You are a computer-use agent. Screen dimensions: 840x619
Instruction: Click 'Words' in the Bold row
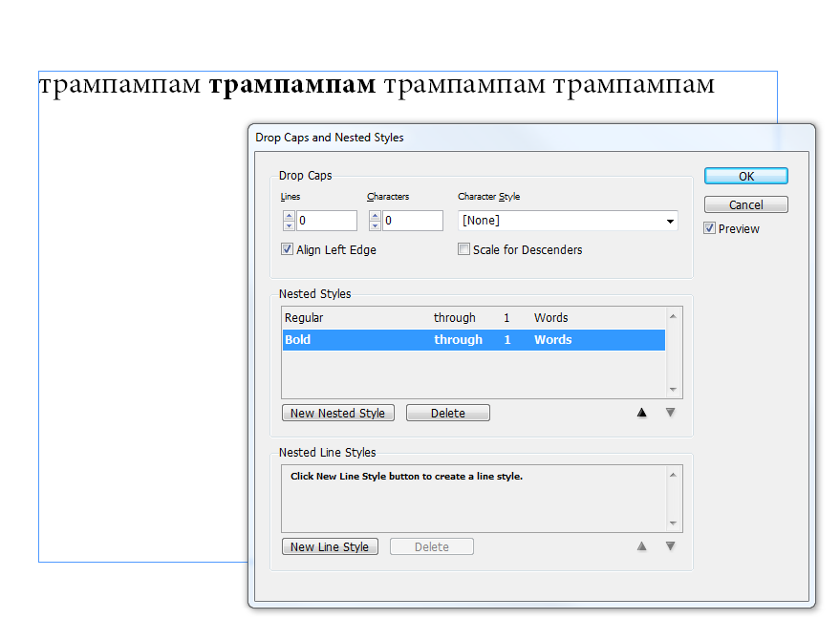[x=553, y=340]
